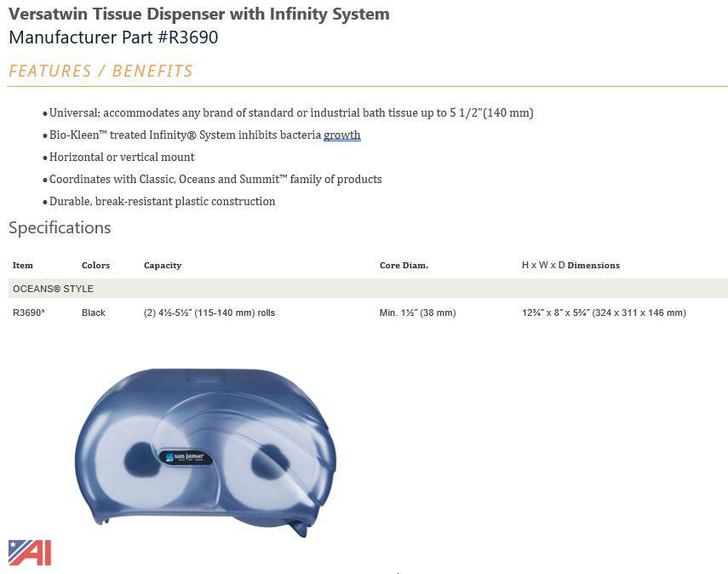Viewport: 728px width, 574px height.
Task: Click the Colors column header
Action: (x=95, y=265)
